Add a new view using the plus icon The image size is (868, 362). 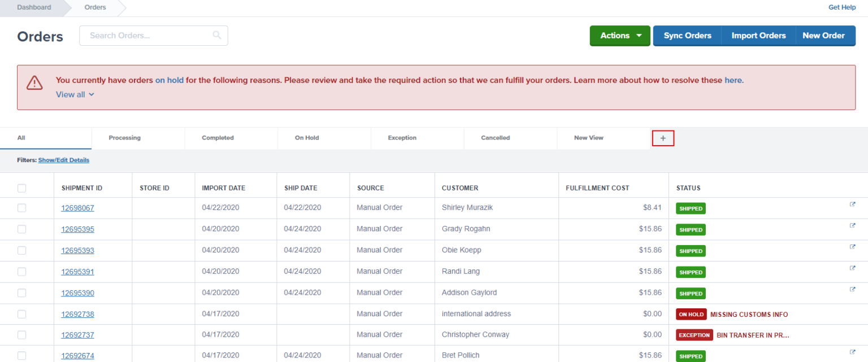click(663, 138)
